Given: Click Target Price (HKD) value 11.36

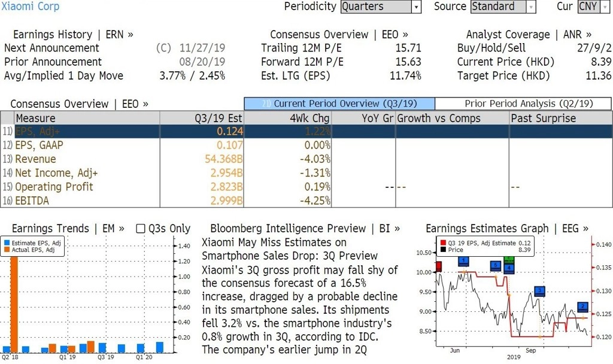Looking at the screenshot, I should tap(599, 76).
